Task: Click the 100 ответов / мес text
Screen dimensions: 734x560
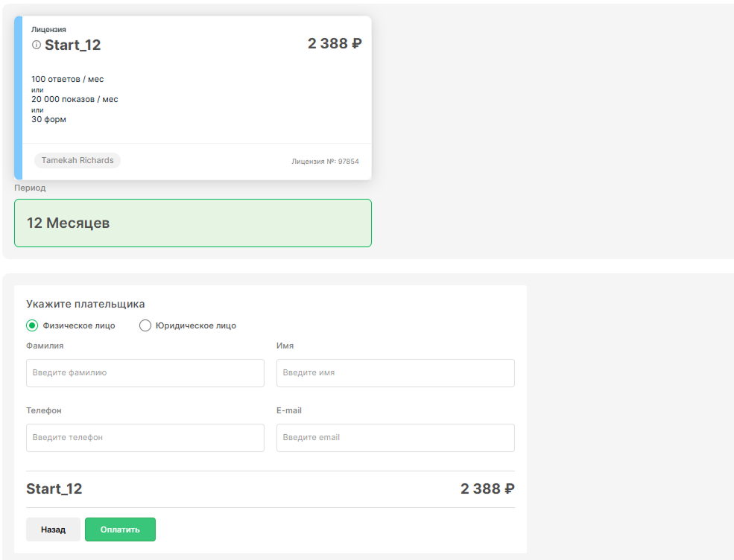Action: tap(67, 79)
